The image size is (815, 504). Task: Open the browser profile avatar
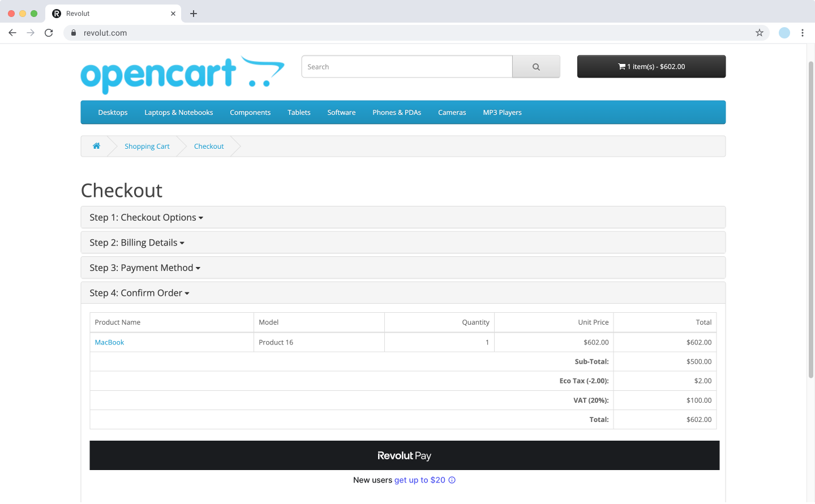pos(784,33)
